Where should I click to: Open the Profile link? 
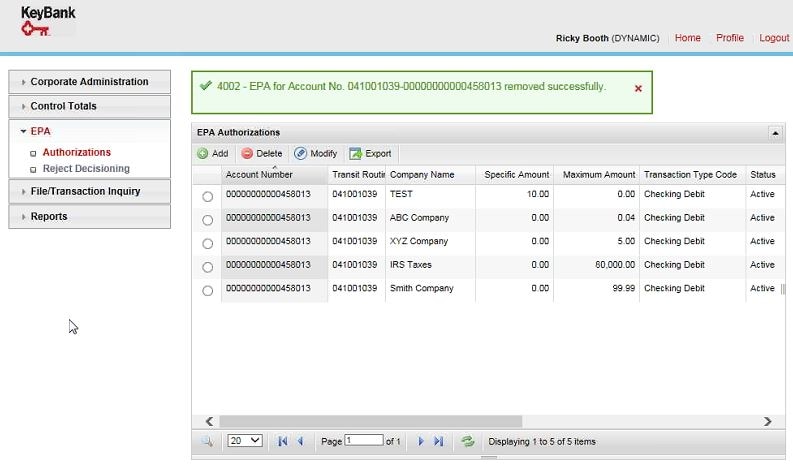729,38
